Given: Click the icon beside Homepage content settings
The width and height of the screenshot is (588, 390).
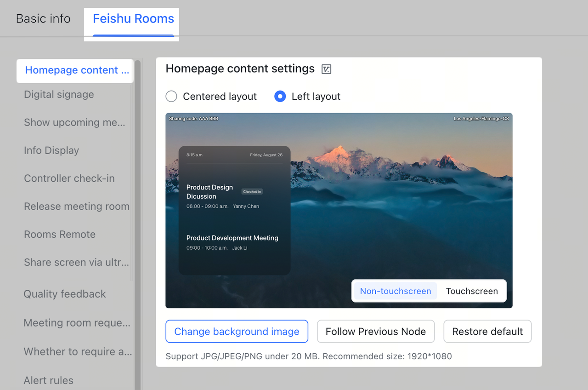Looking at the screenshot, I should pyautogui.click(x=326, y=69).
